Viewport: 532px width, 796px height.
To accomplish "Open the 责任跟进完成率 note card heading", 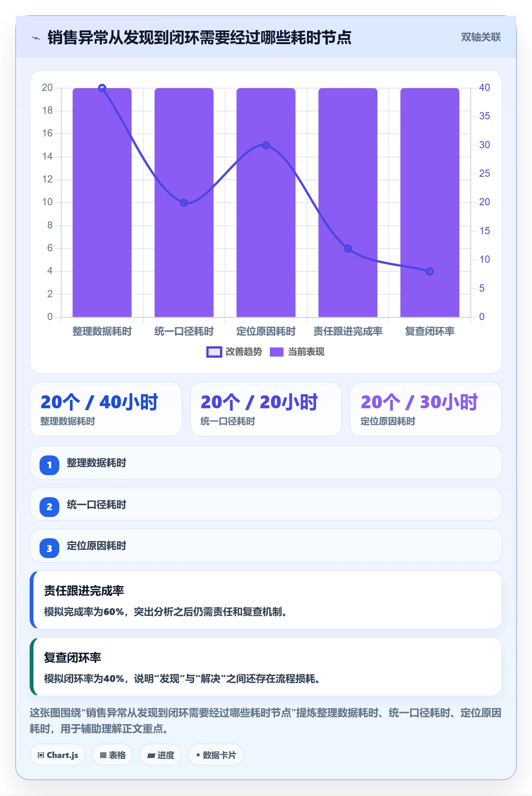I will (x=84, y=591).
